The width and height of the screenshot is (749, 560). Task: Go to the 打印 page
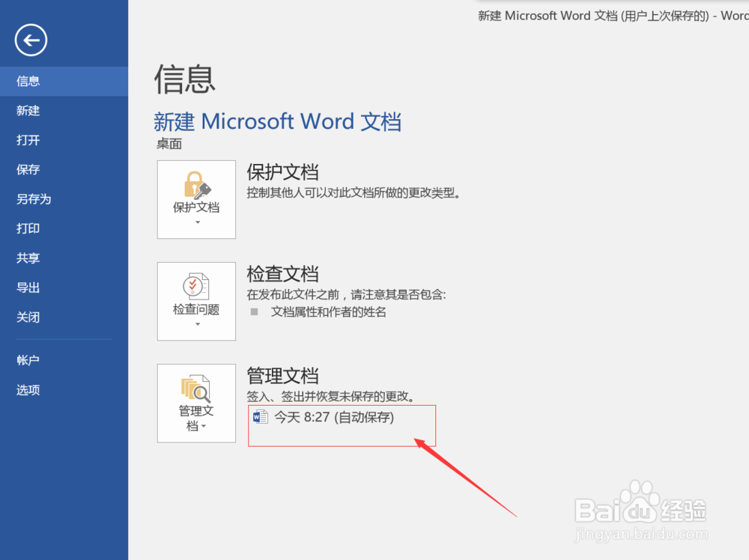pos(64,228)
